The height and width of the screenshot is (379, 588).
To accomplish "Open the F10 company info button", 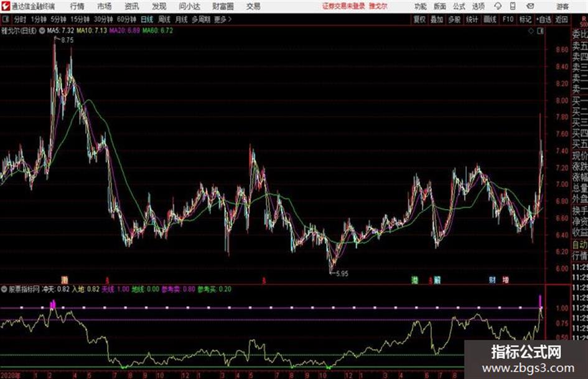I will 508,19.
